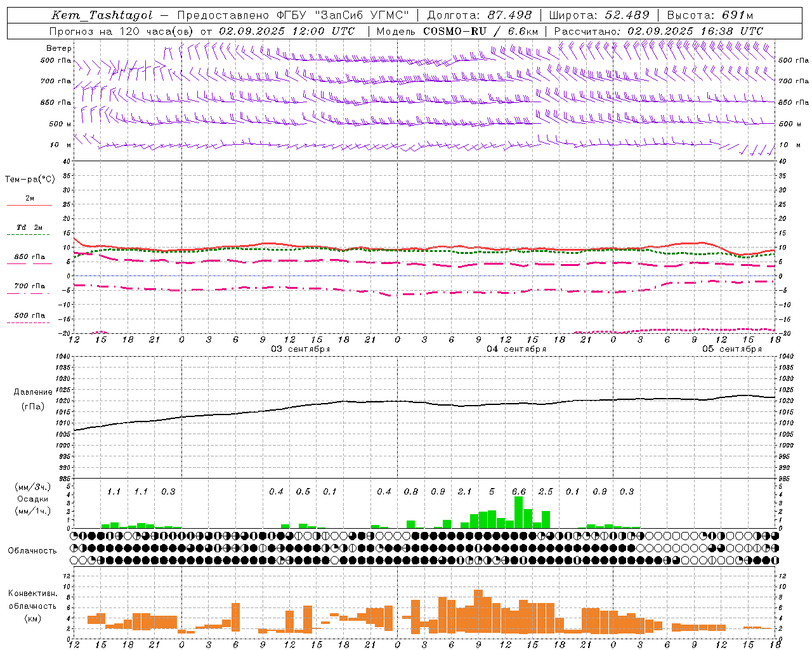Select the provider text ФГБУ "ЗапСиб УГМС"

coord(343,15)
